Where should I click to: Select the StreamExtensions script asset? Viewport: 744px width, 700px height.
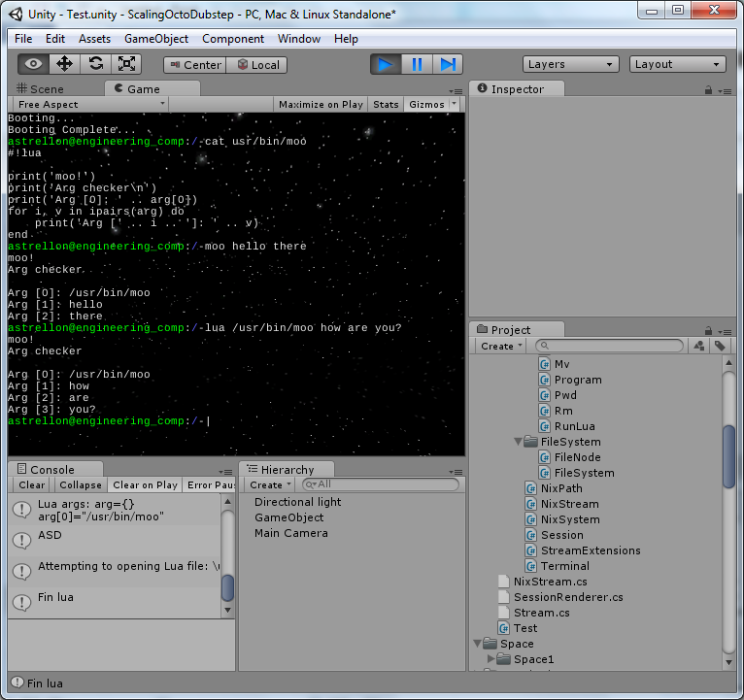[583, 550]
